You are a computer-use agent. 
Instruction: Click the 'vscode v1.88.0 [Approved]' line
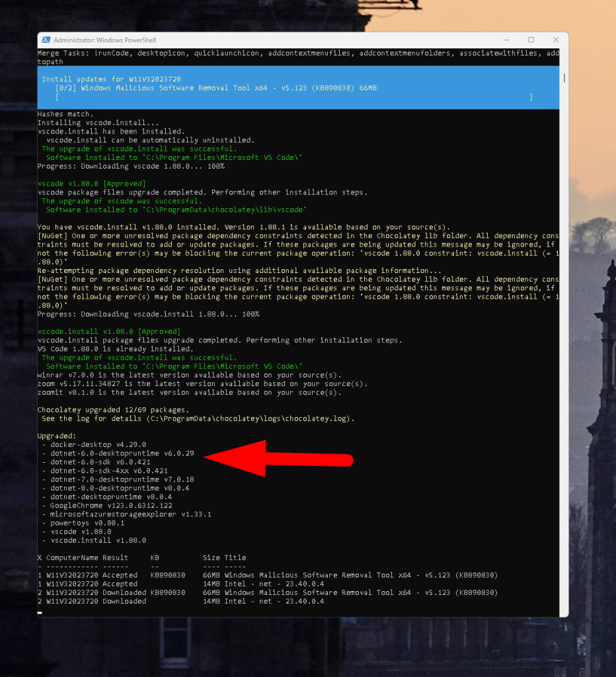tap(91, 184)
